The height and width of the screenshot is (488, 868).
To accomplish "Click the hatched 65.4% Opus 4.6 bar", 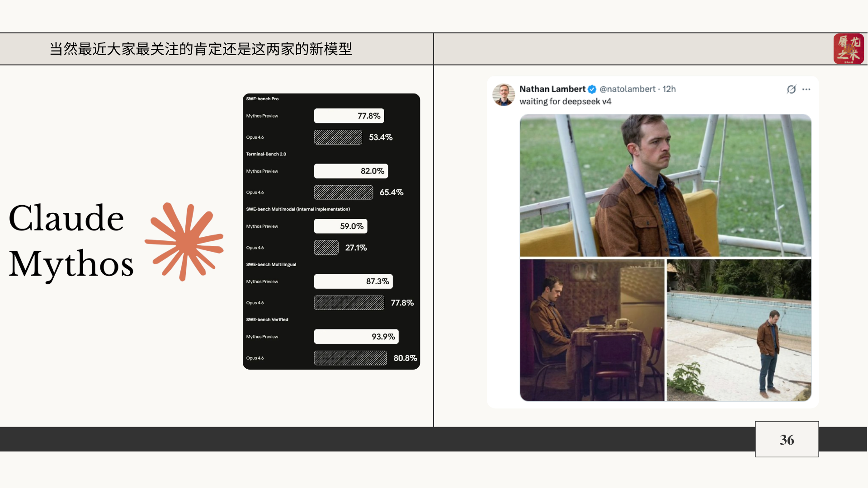I will pyautogui.click(x=343, y=192).
